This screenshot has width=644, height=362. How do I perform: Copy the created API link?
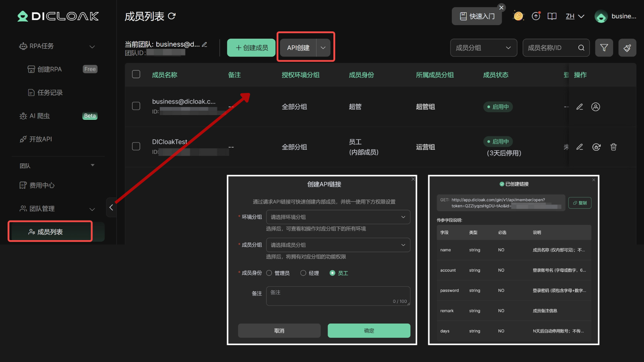[580, 203]
